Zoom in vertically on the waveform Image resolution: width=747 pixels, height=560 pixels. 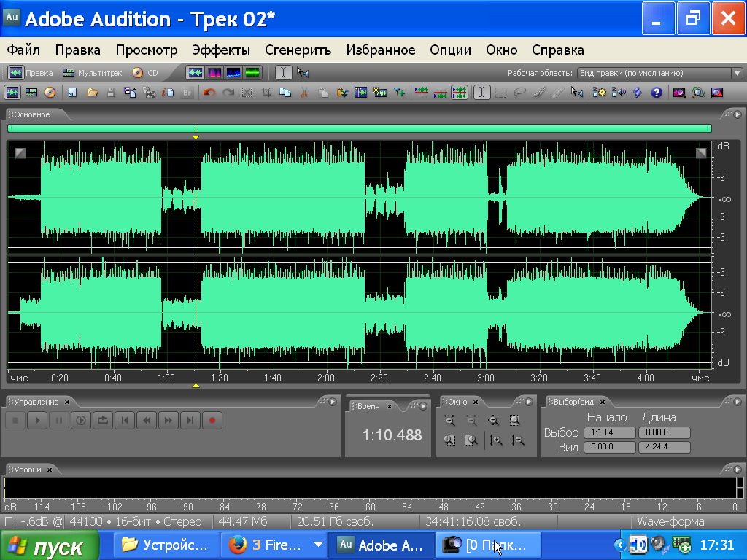coord(496,440)
